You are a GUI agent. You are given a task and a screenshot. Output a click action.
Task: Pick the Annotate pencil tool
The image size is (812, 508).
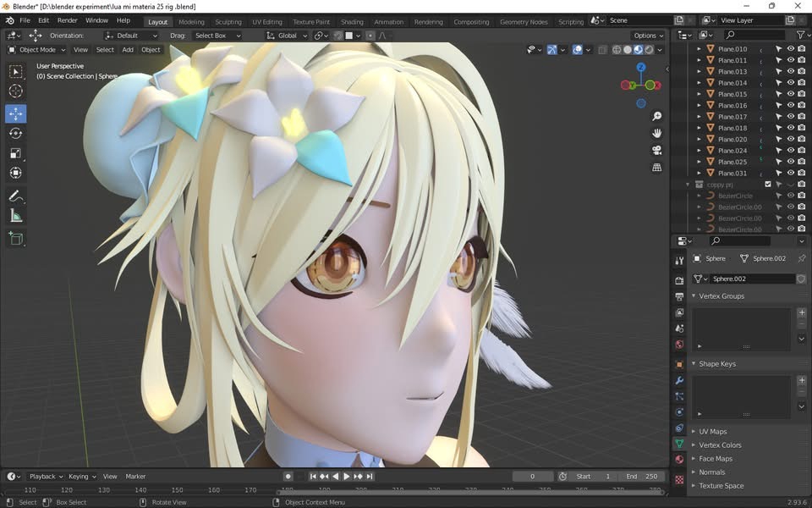point(15,196)
